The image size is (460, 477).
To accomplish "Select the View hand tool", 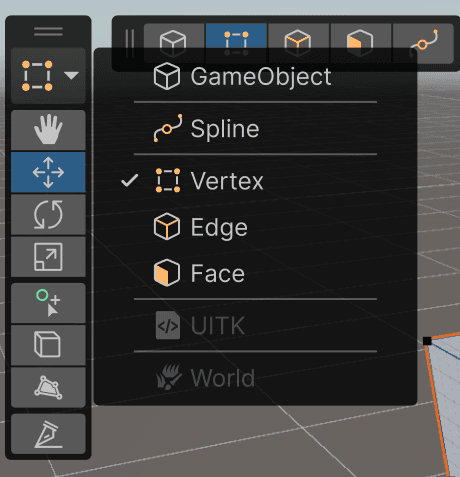I will (x=48, y=130).
